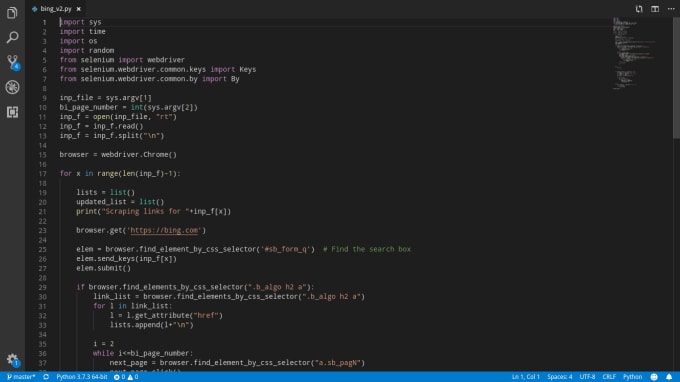
Task: Select language mode Python in status bar
Action: point(632,377)
